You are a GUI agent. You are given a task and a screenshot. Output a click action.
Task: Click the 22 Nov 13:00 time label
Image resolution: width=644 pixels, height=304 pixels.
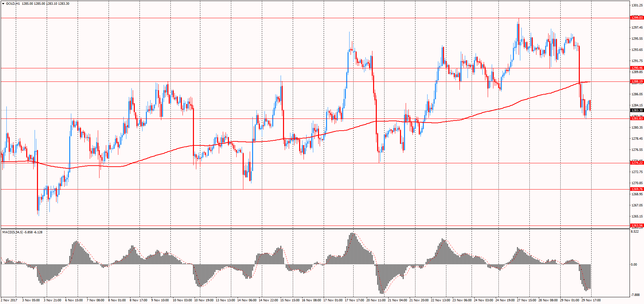(440, 300)
